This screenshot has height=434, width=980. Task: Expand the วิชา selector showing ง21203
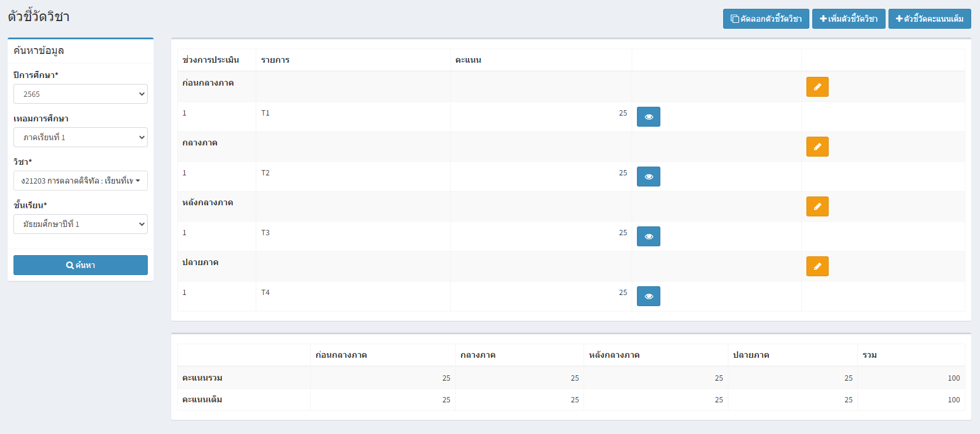tap(80, 181)
